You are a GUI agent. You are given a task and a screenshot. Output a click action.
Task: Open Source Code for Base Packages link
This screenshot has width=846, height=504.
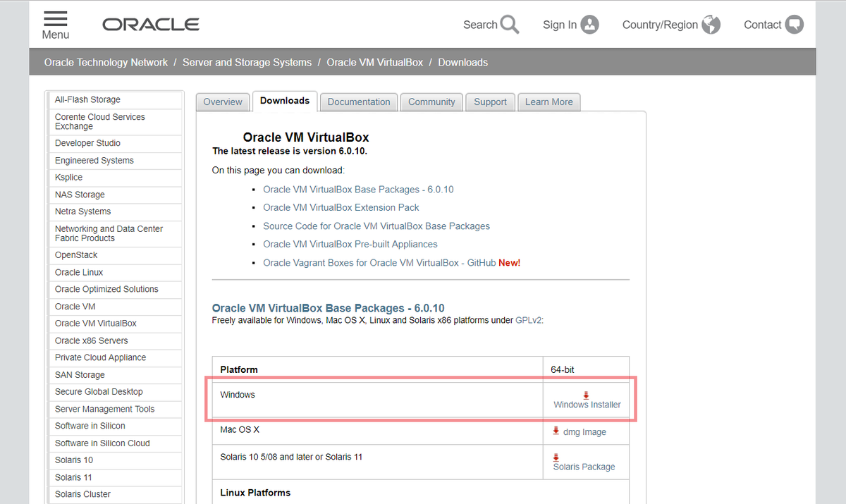tap(376, 226)
